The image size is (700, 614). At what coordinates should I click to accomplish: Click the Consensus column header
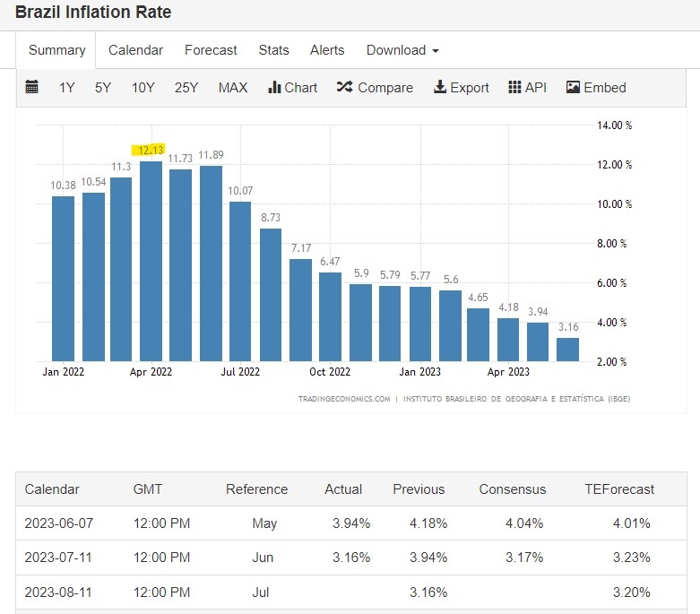(513, 489)
